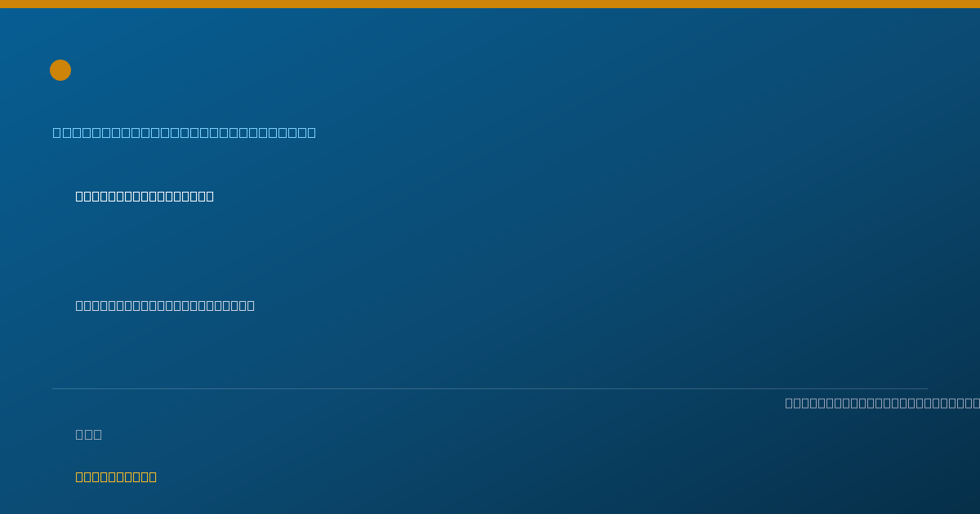This screenshot has width=980, height=514.
Task: Select the light-blue subtitle text line
Action: [185, 132]
